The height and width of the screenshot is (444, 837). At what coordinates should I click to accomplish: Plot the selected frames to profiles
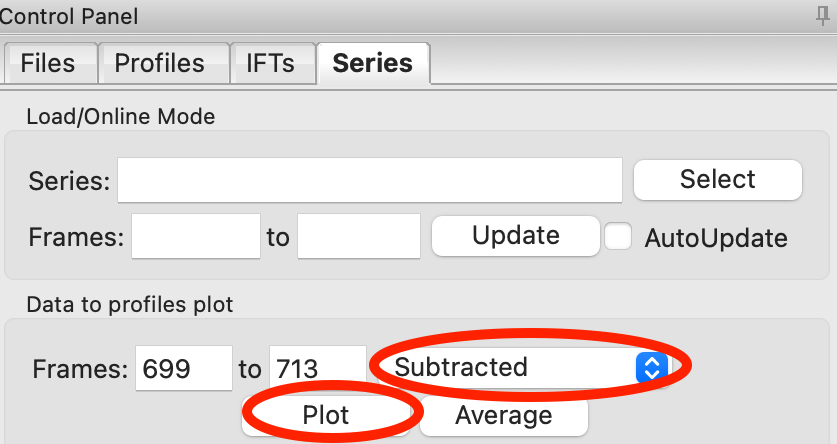(326, 414)
